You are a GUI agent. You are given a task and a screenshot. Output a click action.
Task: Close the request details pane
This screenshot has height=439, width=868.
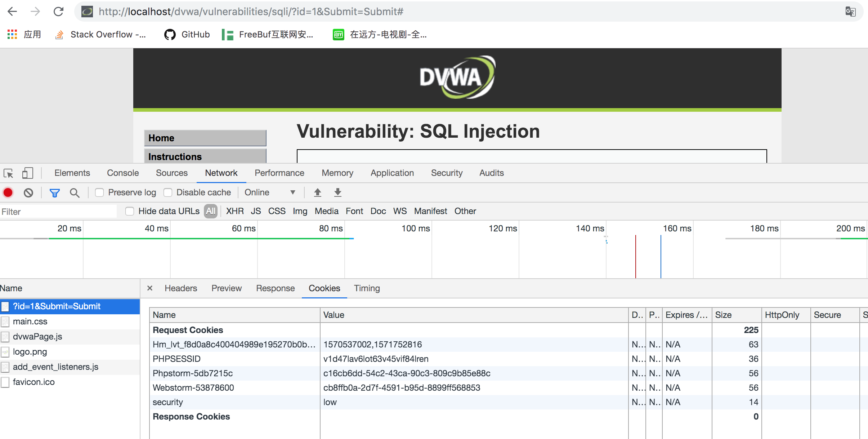[x=150, y=288]
